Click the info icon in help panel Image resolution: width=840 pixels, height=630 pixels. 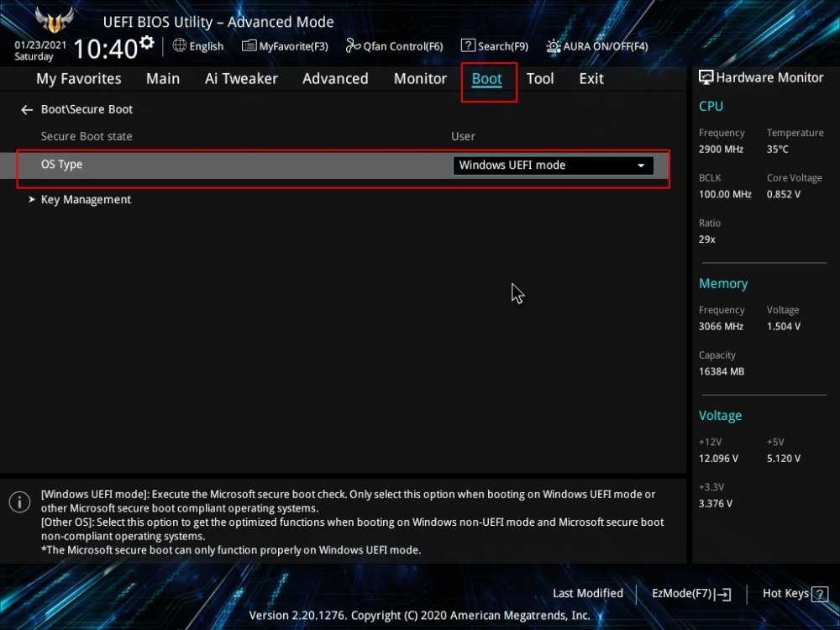point(19,502)
